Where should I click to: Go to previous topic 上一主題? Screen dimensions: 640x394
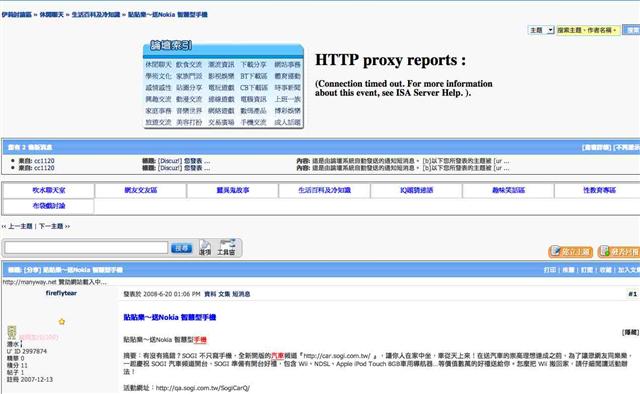click(20, 226)
